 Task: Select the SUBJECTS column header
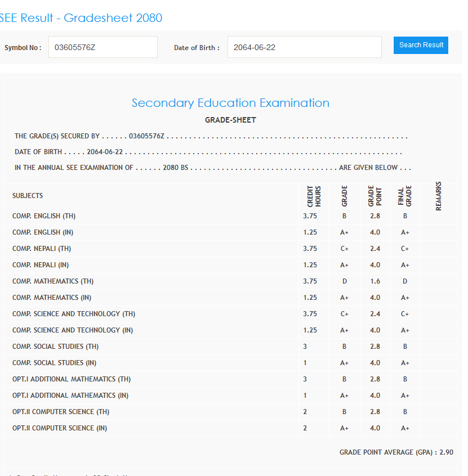(28, 196)
